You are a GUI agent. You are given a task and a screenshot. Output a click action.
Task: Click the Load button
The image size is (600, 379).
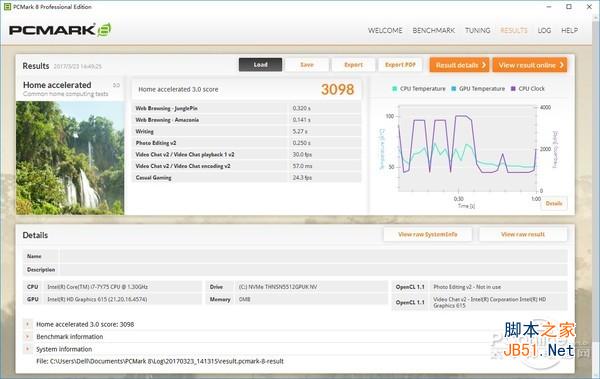[x=261, y=65]
